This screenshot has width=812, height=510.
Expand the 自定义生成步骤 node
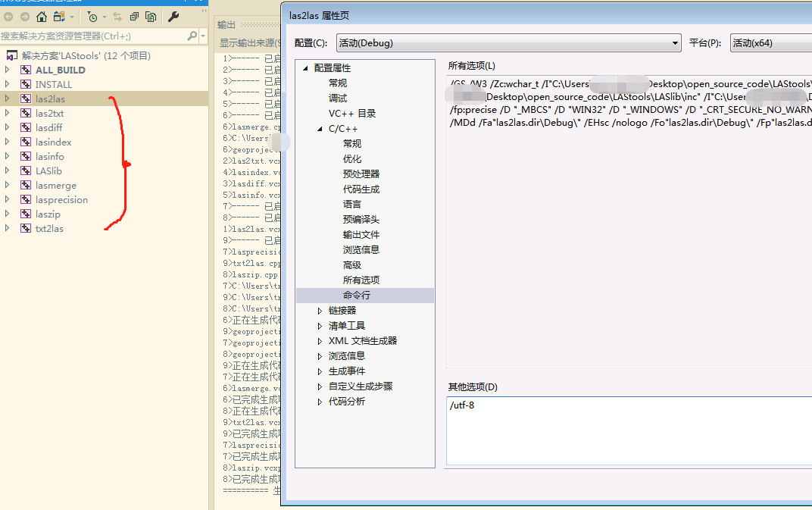coord(320,386)
